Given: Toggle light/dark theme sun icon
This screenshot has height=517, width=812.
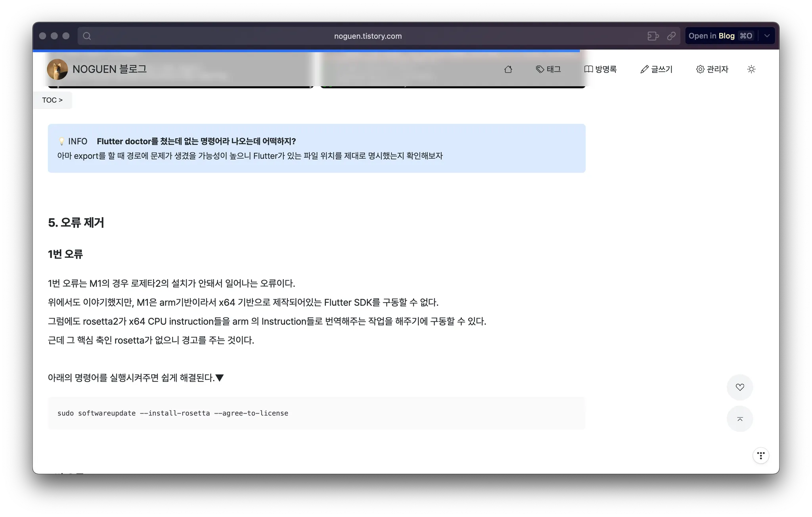Looking at the screenshot, I should pyautogui.click(x=751, y=69).
